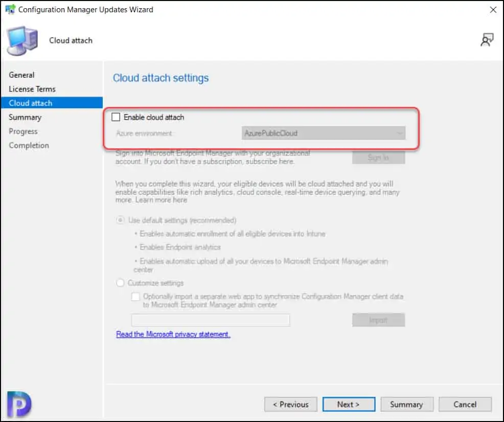Click the Learn more here link text
This screenshot has width=504, height=422.
(x=161, y=200)
